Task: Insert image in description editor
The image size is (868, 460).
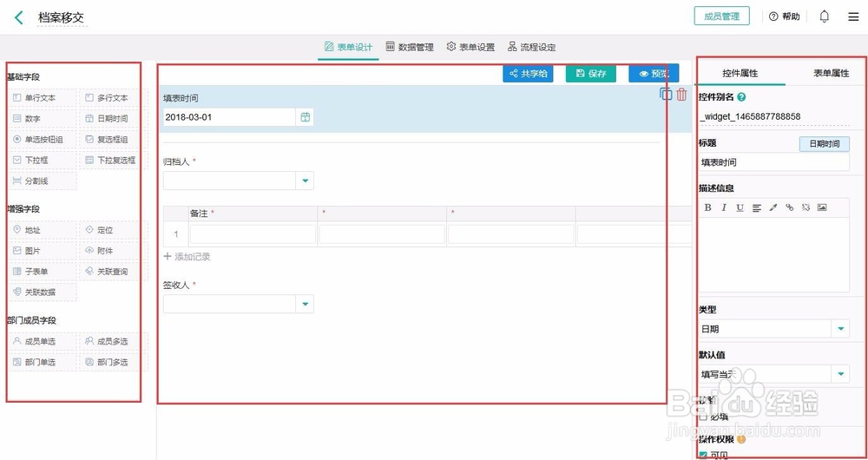Action: 822,207
